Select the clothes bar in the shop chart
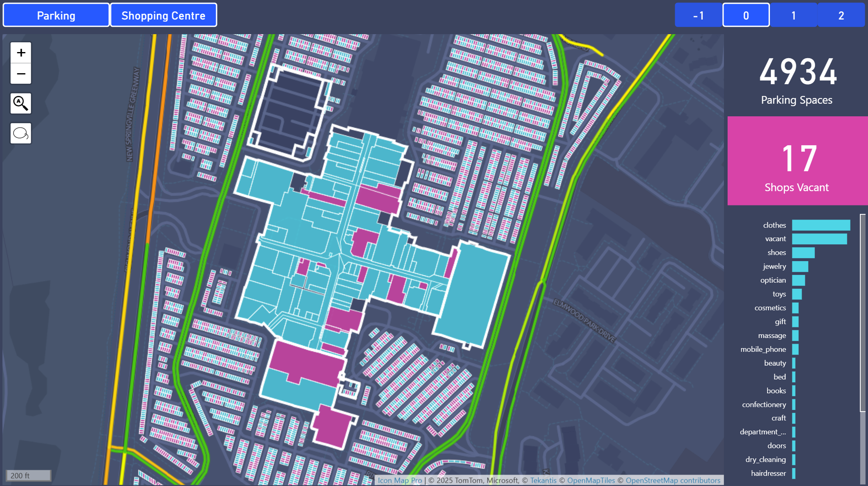This screenshot has height=486, width=868. 821,225
